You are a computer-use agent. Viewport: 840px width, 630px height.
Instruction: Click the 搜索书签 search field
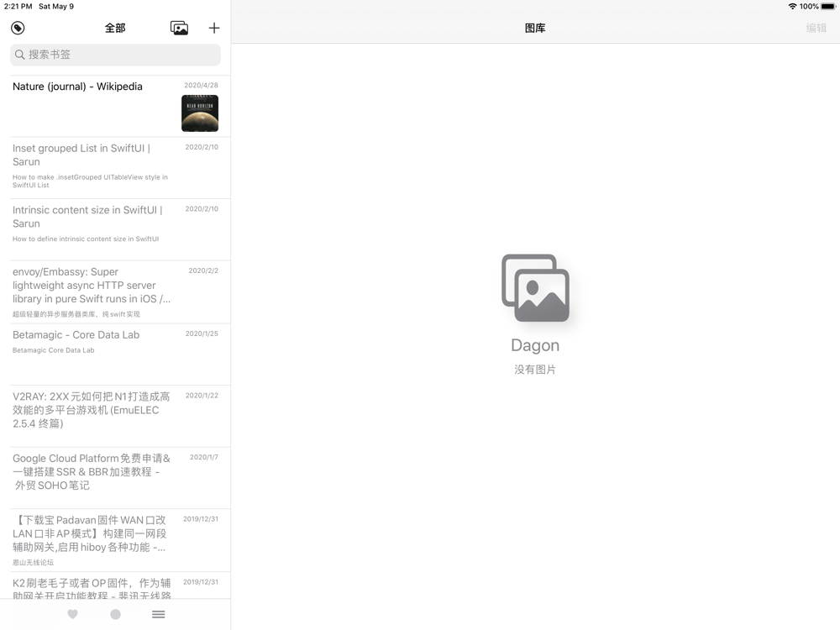click(115, 55)
